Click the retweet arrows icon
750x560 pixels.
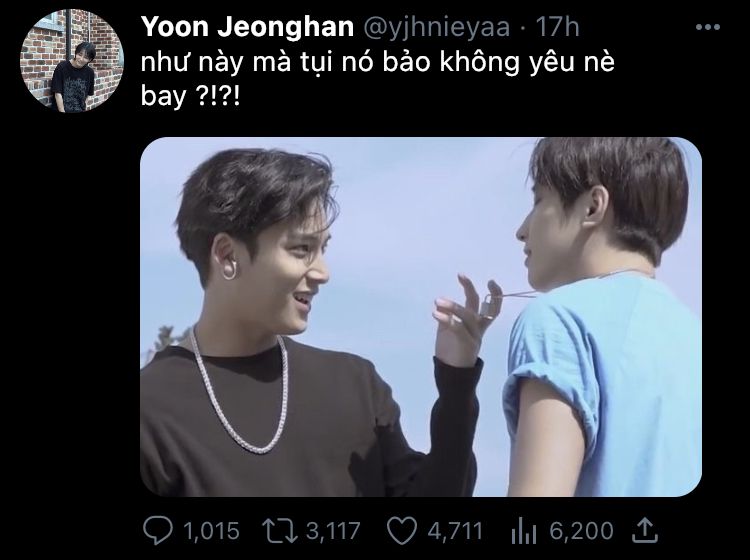pos(280,531)
